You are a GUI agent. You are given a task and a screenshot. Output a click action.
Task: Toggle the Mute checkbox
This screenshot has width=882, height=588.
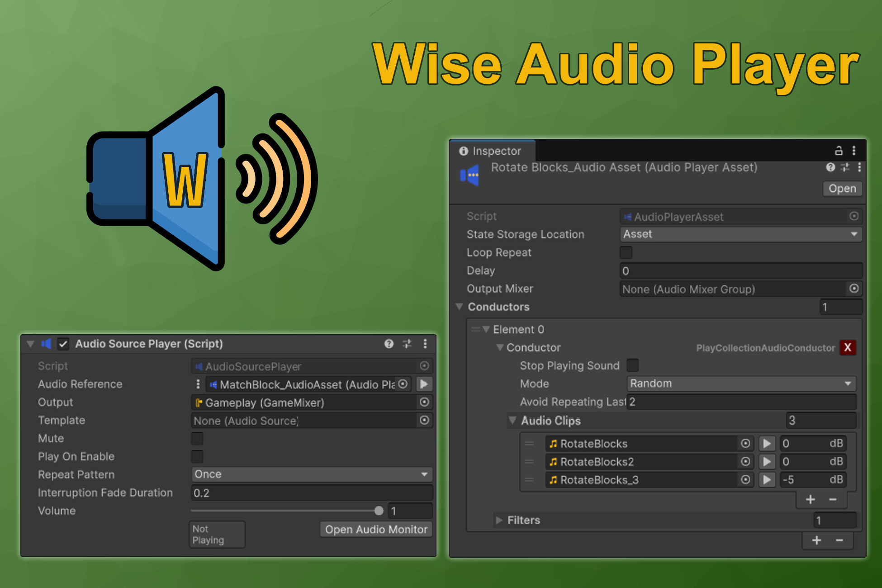click(x=197, y=438)
